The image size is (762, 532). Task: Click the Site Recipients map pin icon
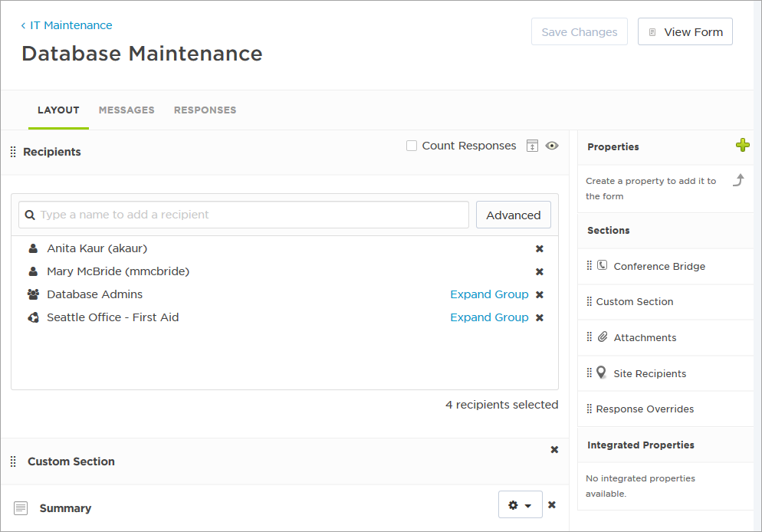(602, 373)
